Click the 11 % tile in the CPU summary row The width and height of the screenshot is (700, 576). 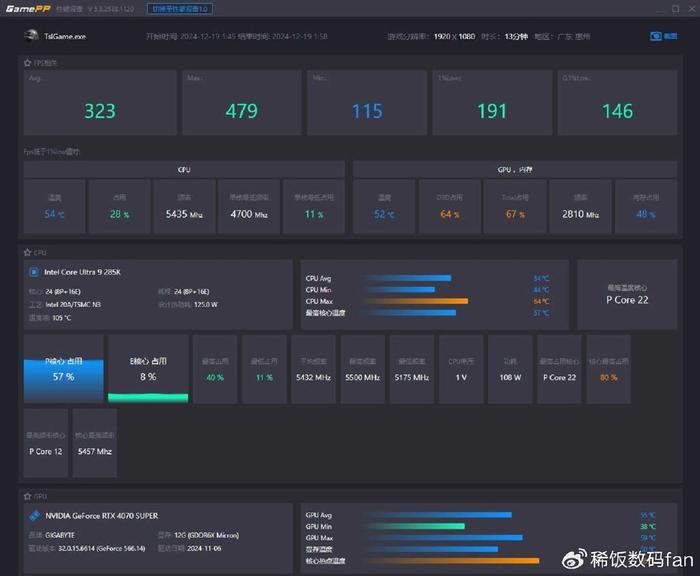tap(314, 206)
